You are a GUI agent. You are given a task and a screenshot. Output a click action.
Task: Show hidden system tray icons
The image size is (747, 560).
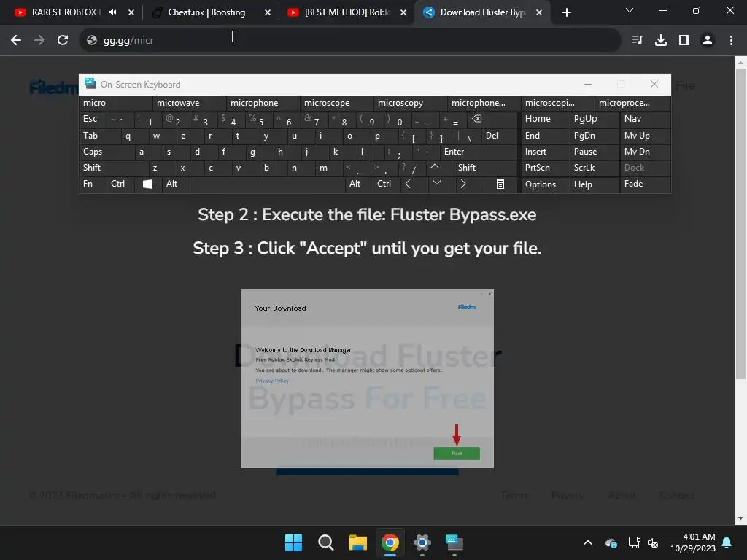tap(588, 542)
